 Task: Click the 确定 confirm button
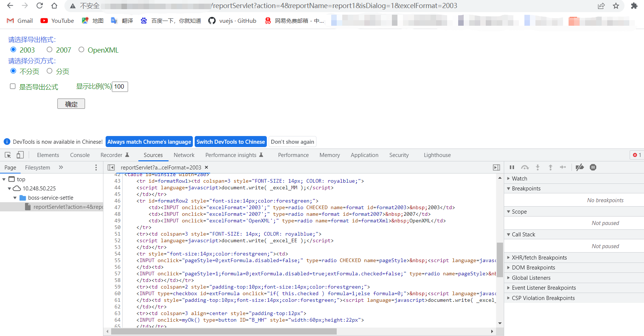tap(71, 104)
